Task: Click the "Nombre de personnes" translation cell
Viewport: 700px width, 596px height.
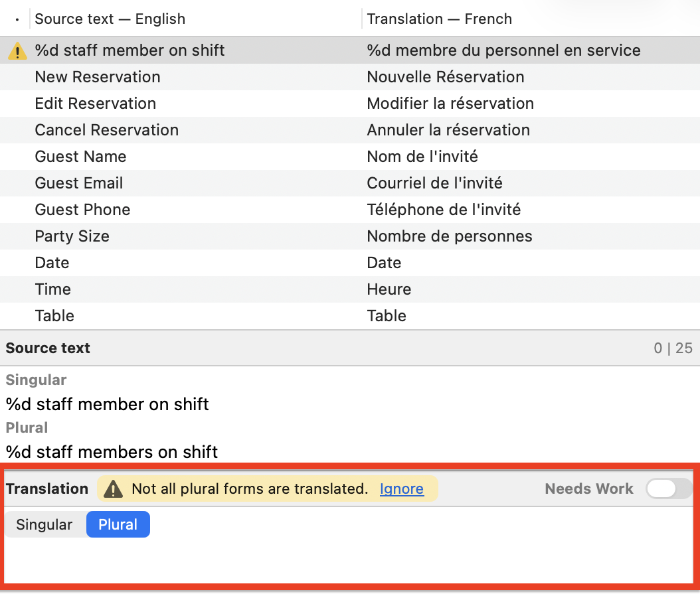Action: [450, 236]
